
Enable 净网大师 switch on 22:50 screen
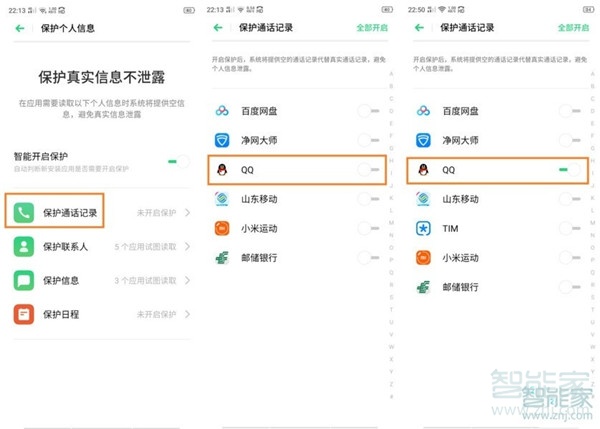(x=570, y=140)
